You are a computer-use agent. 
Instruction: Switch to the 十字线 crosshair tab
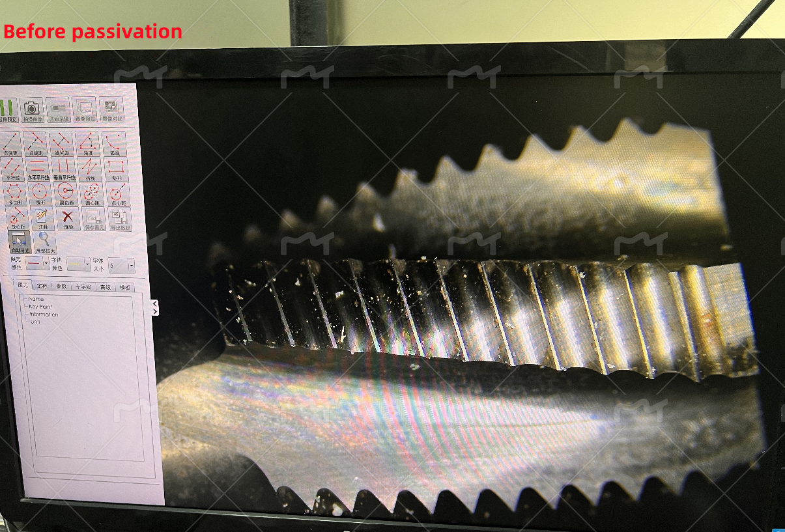83,287
